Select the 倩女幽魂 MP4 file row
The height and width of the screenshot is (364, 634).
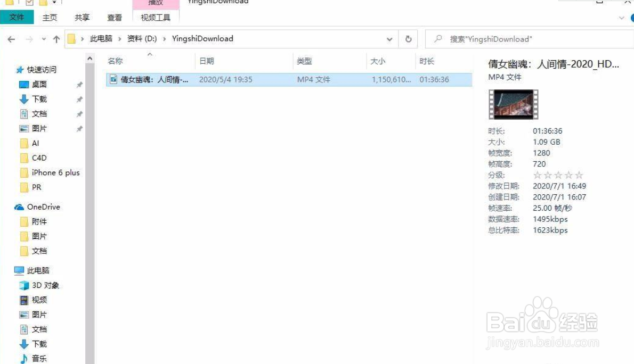pyautogui.click(x=289, y=80)
